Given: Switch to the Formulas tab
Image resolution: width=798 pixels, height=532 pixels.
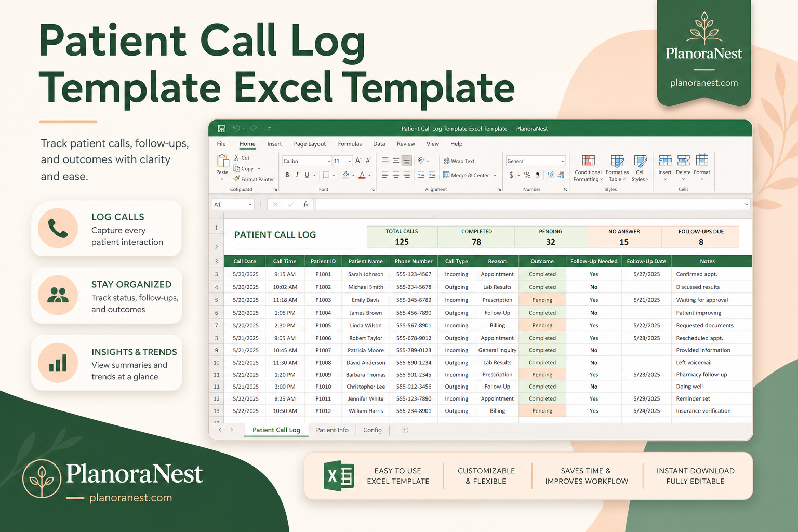Looking at the screenshot, I should pyautogui.click(x=350, y=144).
